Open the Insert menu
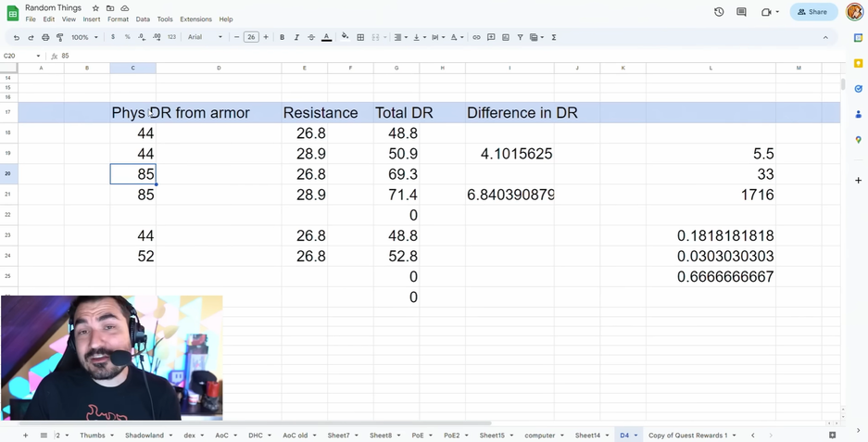 click(x=92, y=19)
